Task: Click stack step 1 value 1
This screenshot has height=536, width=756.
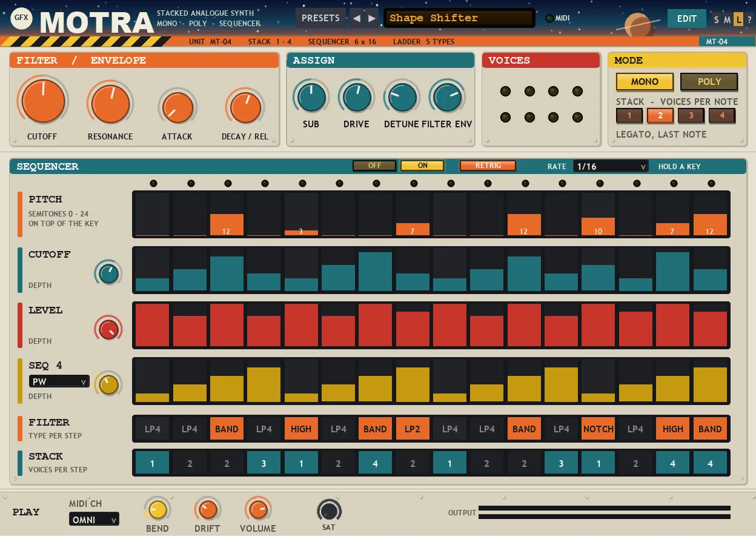Action: [x=153, y=463]
